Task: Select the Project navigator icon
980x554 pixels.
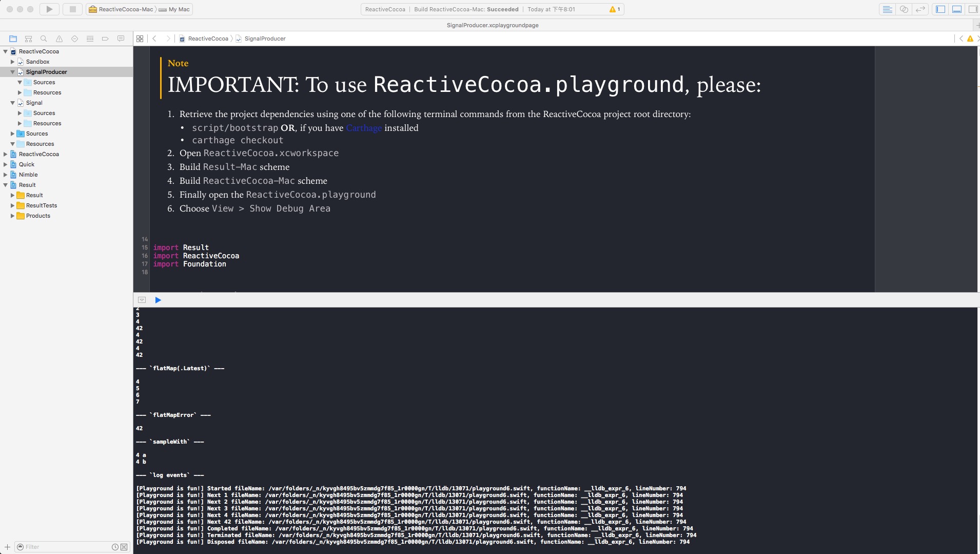Action: click(13, 39)
